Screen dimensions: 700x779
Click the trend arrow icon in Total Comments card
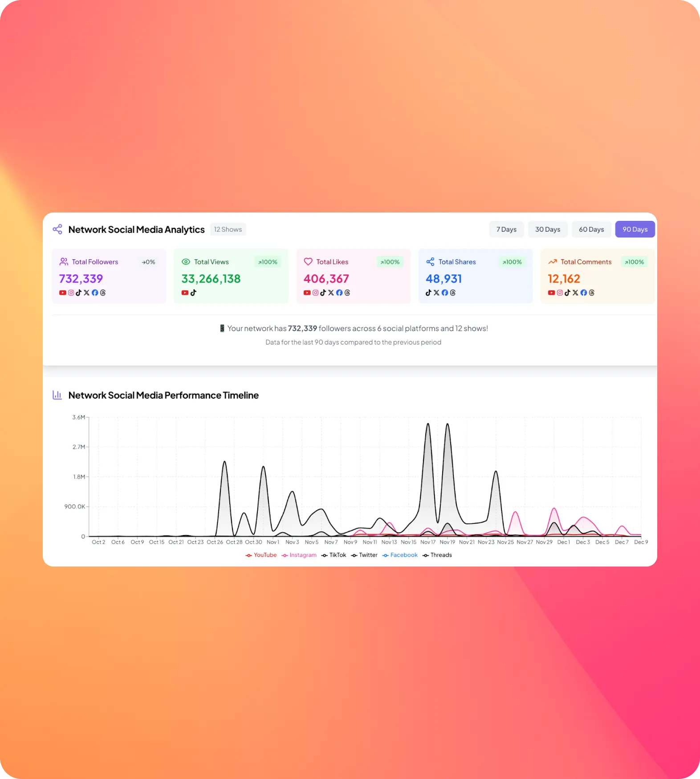pyautogui.click(x=553, y=262)
